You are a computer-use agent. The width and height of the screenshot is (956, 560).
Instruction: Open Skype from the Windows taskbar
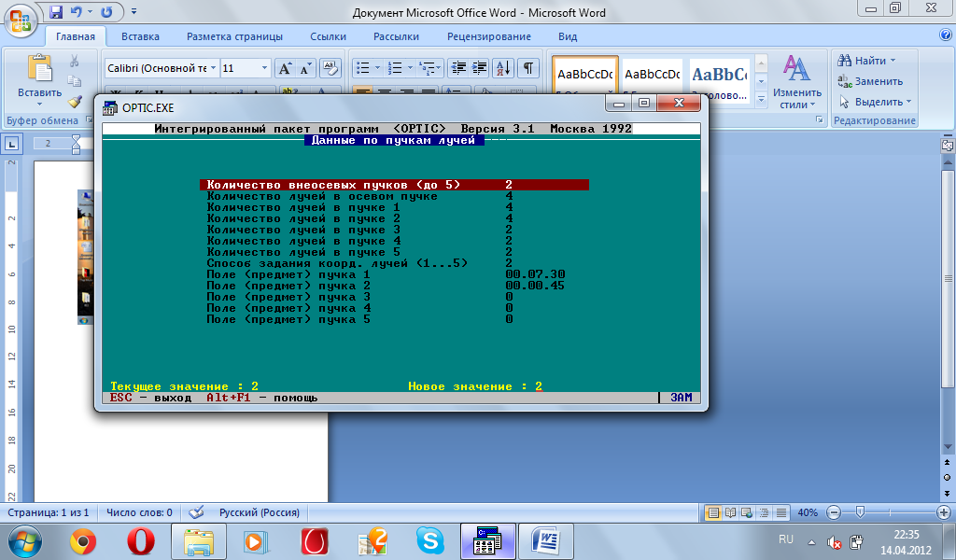(x=430, y=541)
